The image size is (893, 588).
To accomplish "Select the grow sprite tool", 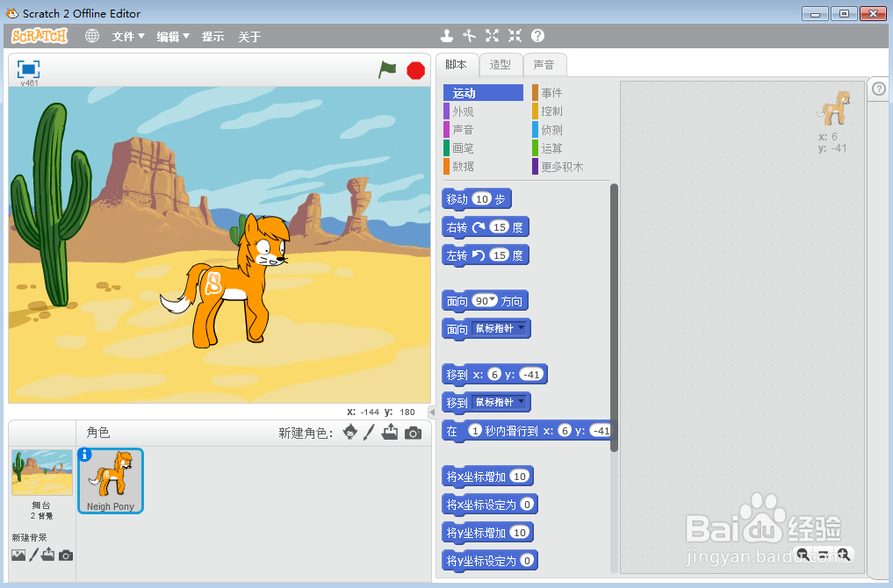I will pyautogui.click(x=492, y=36).
